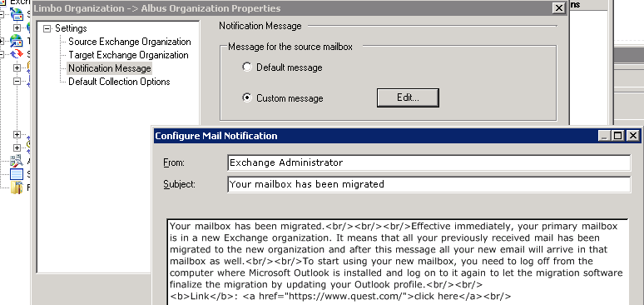
Task: Click the From field with Exchange Administrator
Action: click(429, 162)
